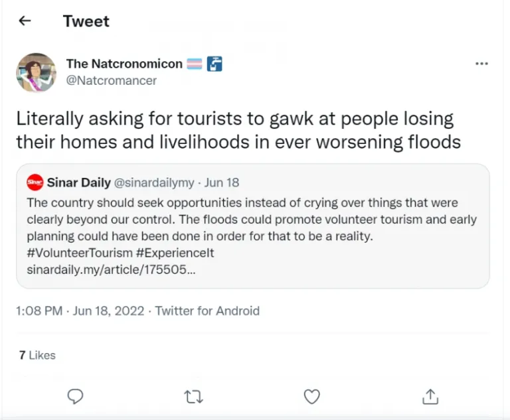Open the three-dot more options menu

tap(482, 64)
